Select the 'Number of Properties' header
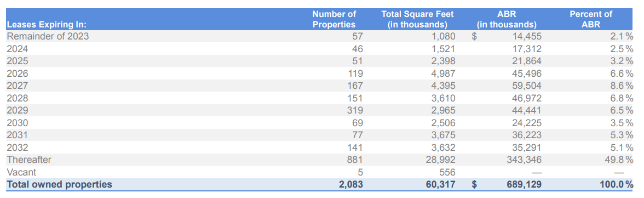This screenshot has width=644, height=198. [x=334, y=19]
